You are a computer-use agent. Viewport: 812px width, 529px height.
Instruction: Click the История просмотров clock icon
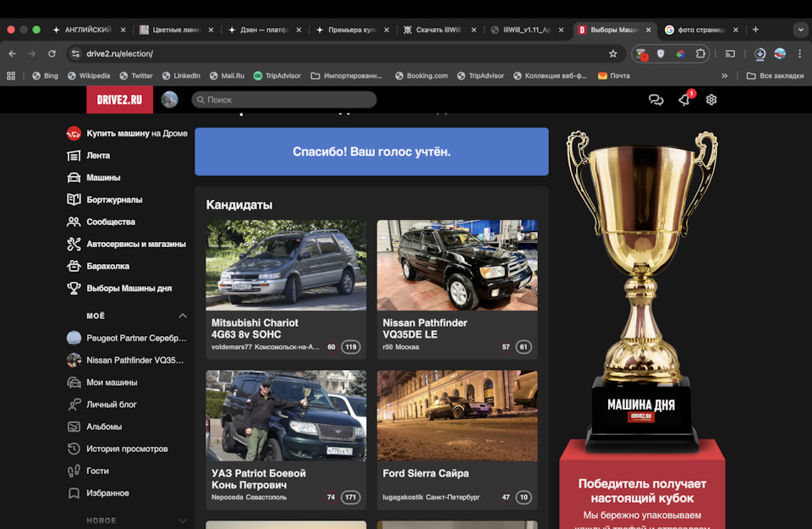pyautogui.click(x=74, y=449)
